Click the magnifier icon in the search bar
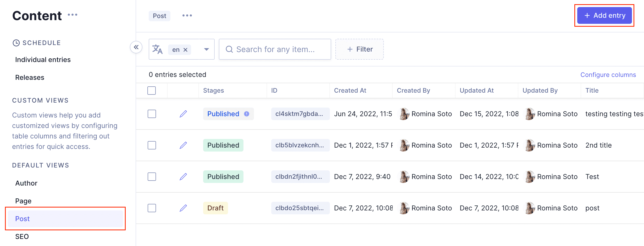Viewport: 644px width, 246px height. (x=230, y=49)
